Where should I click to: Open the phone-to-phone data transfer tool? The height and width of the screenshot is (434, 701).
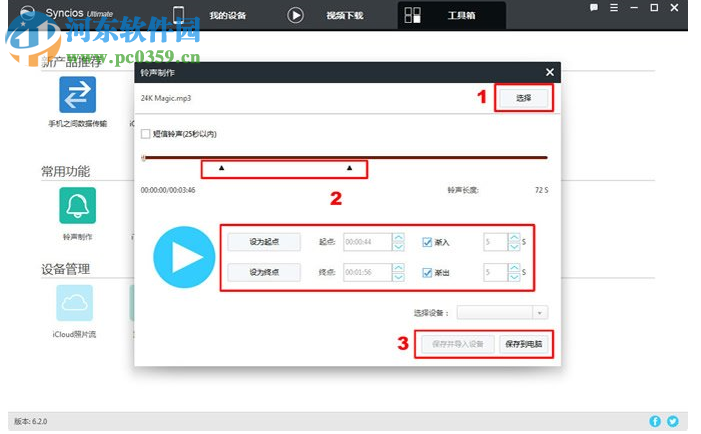(x=77, y=94)
